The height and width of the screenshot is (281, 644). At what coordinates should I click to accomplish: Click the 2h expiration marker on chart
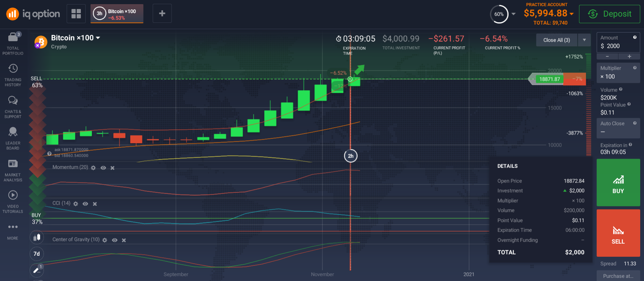point(350,156)
